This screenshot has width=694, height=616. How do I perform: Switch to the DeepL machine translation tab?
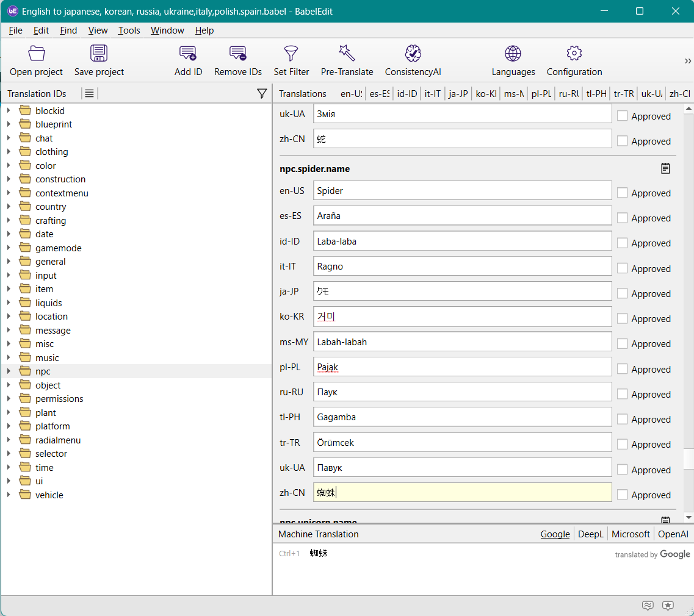pyautogui.click(x=590, y=534)
